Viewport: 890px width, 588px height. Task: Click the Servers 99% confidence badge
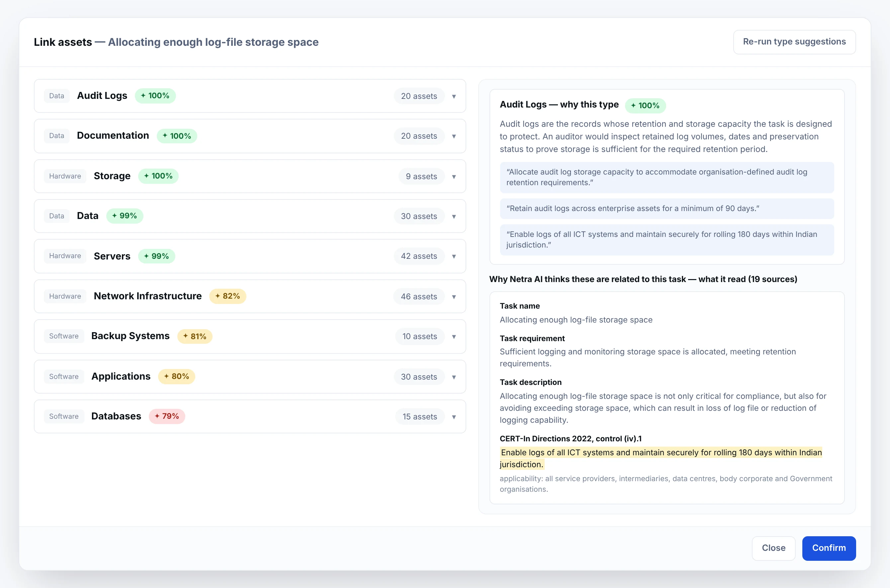[156, 256]
